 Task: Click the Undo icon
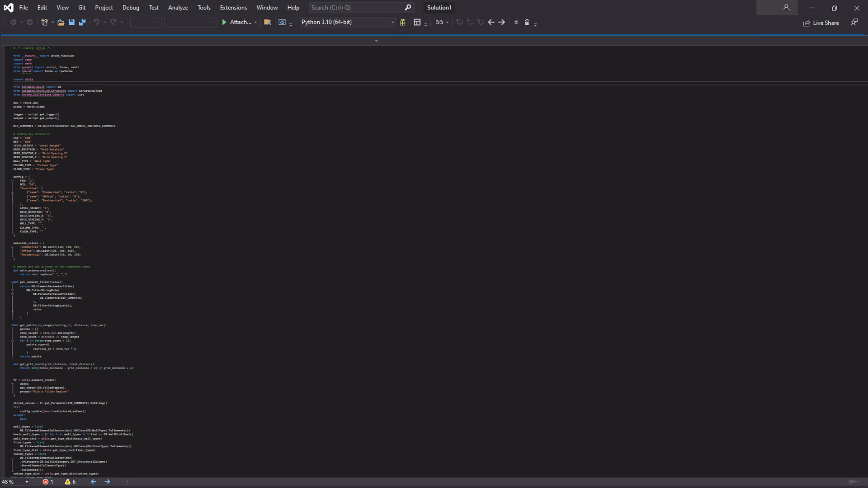tap(96, 22)
